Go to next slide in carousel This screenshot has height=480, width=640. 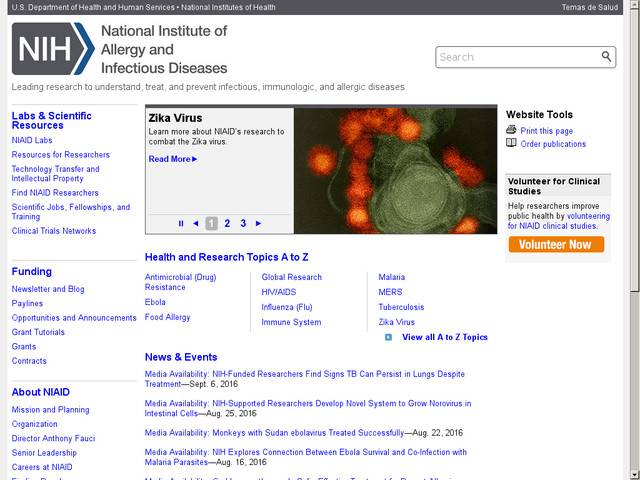[x=258, y=223]
